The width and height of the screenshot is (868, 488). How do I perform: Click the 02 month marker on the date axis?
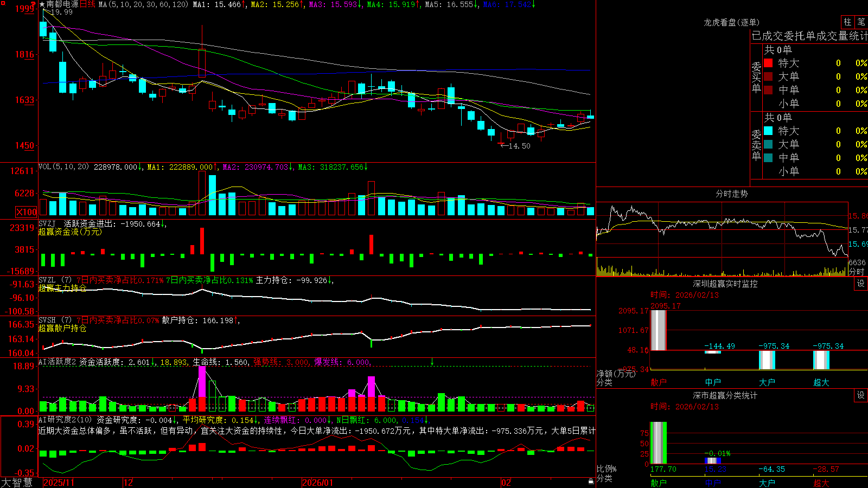coord(506,483)
